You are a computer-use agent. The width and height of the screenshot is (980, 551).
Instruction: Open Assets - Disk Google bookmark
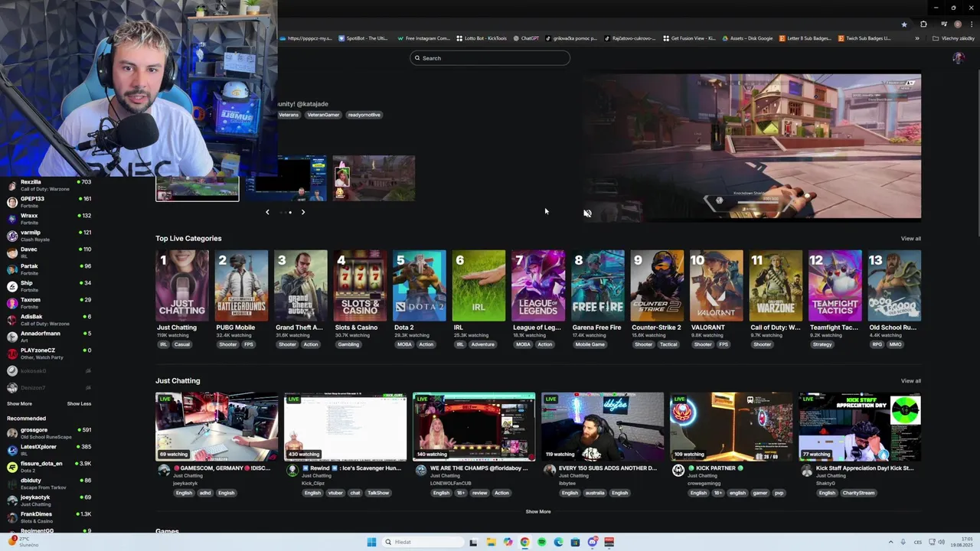pyautogui.click(x=747, y=38)
